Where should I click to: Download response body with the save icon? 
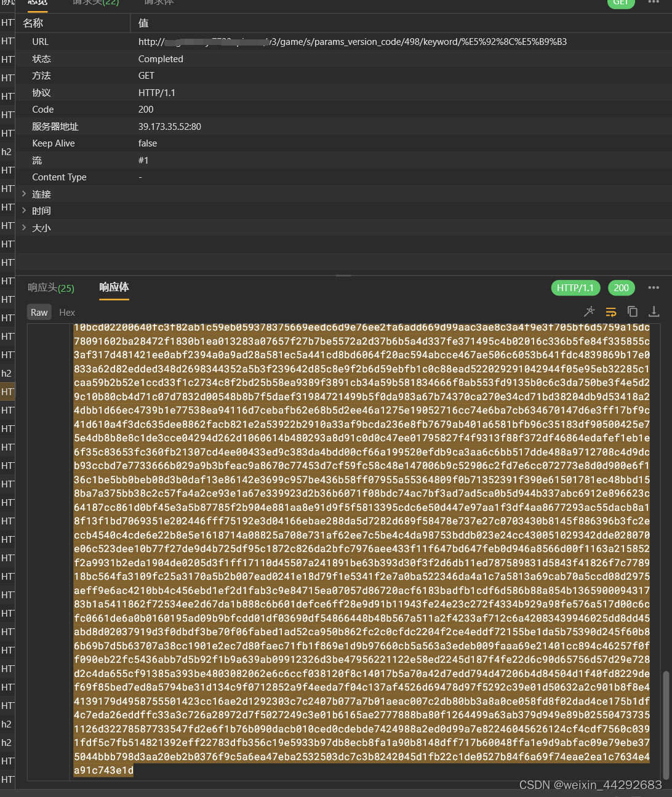click(654, 311)
